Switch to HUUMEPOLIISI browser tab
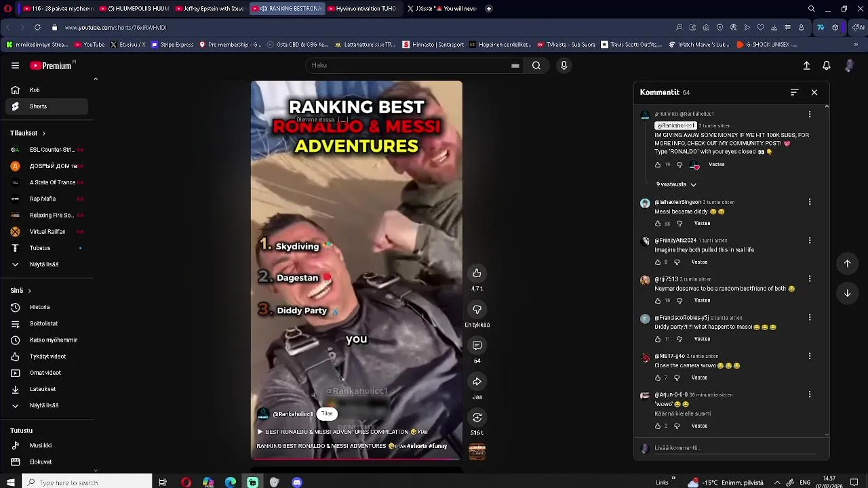Viewport: 868px width, 488px height. click(x=134, y=9)
